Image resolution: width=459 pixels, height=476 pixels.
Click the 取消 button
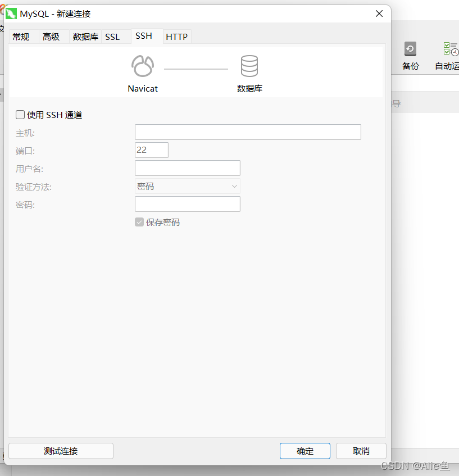click(361, 451)
